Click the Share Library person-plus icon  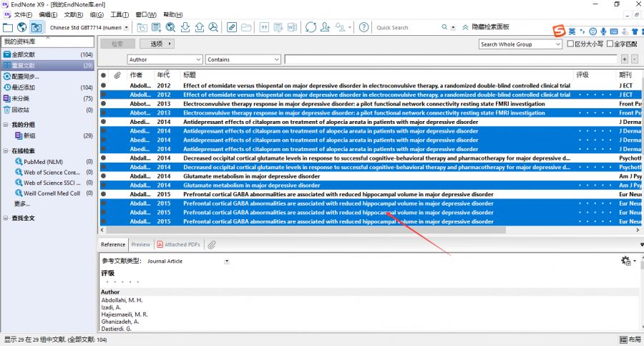coord(325,27)
